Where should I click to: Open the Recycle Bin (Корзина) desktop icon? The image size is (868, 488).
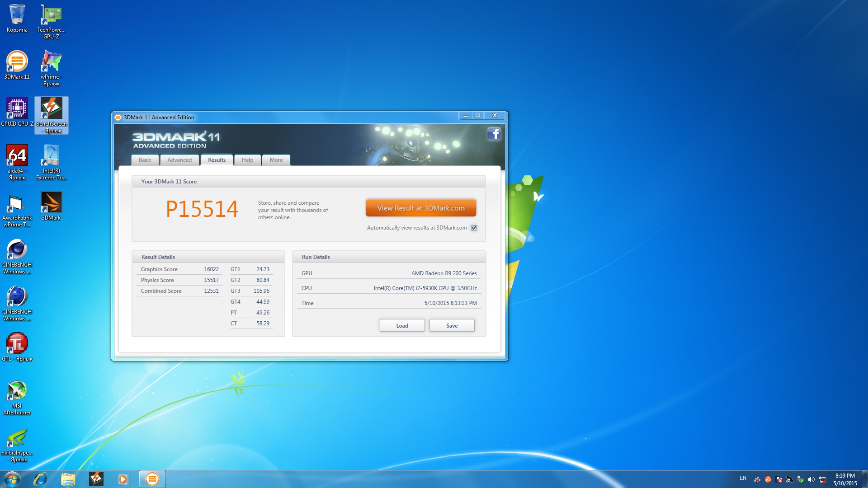click(17, 18)
